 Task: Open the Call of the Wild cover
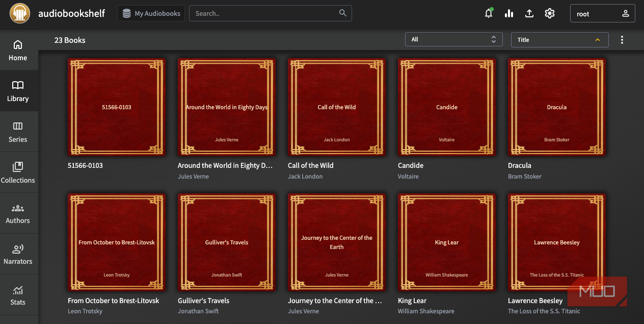337,107
